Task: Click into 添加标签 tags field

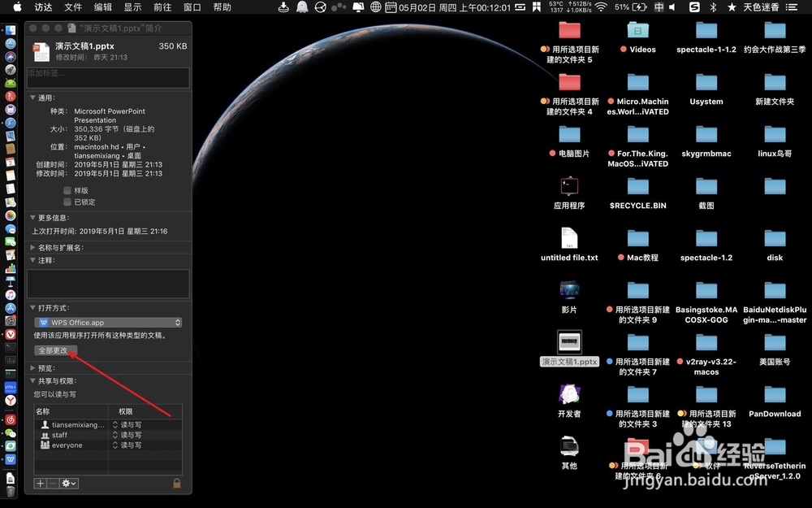Action: tap(108, 78)
